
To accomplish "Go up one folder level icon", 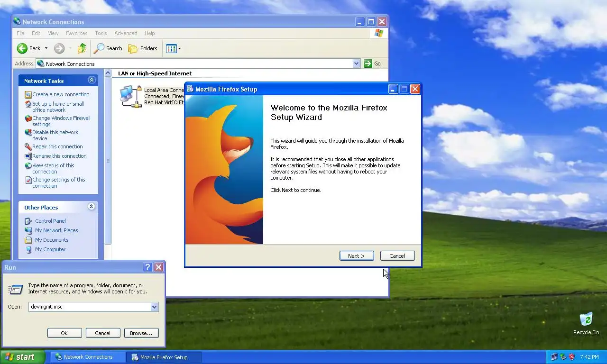I will pyautogui.click(x=82, y=48).
